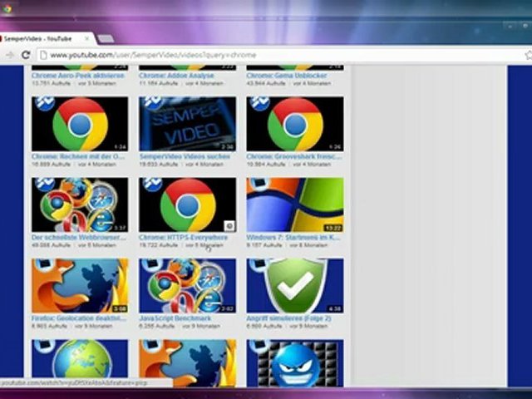Open the 'Windows 7: Startmenü im K...' title link

click(x=293, y=237)
